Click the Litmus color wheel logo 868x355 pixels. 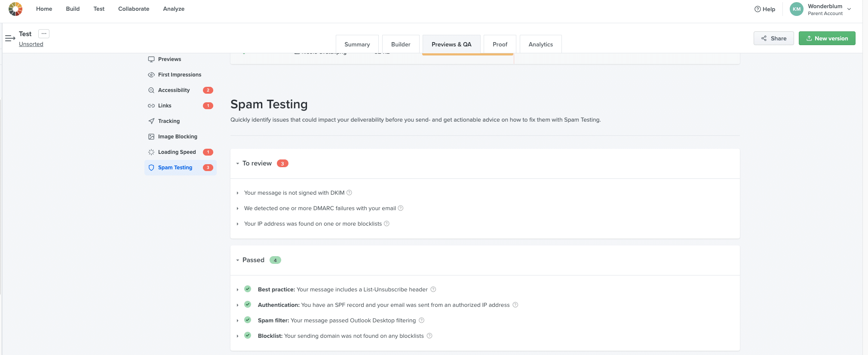click(15, 9)
